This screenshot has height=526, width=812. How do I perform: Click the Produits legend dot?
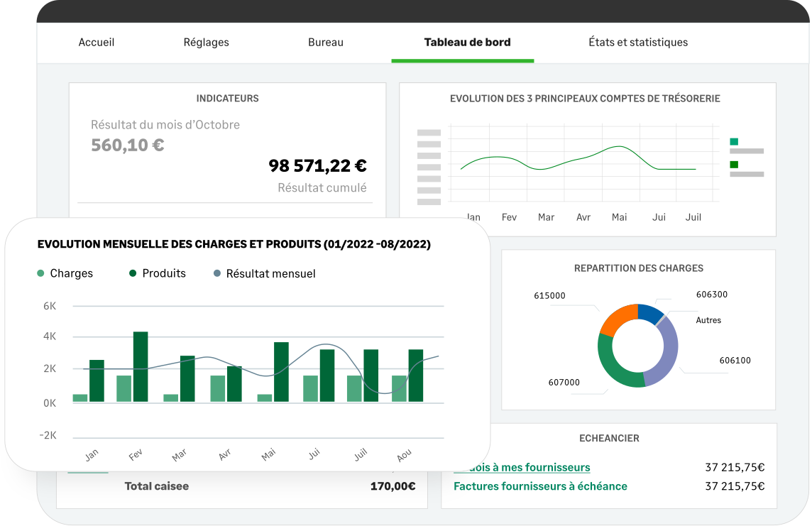click(x=133, y=273)
